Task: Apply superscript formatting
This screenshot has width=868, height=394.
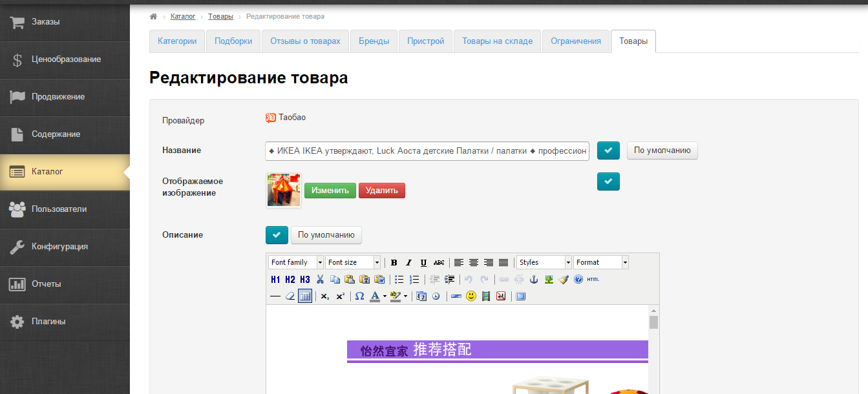Action: click(340, 296)
